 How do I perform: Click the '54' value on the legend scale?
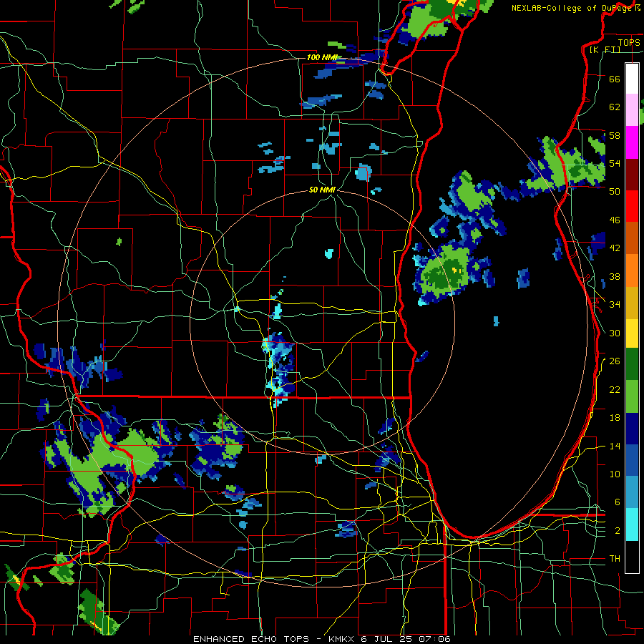[615, 163]
